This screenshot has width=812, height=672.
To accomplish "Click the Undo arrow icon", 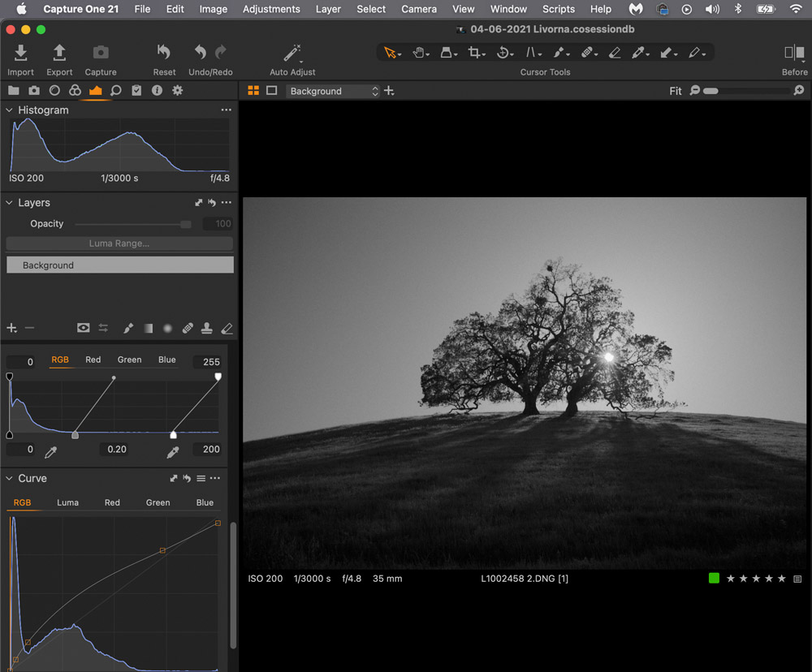I will tap(201, 52).
